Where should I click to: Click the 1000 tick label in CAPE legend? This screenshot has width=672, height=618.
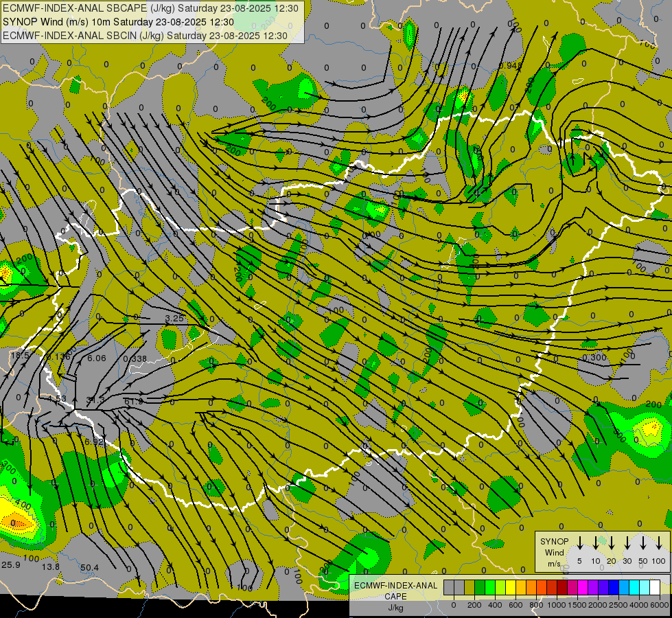pos(556,605)
